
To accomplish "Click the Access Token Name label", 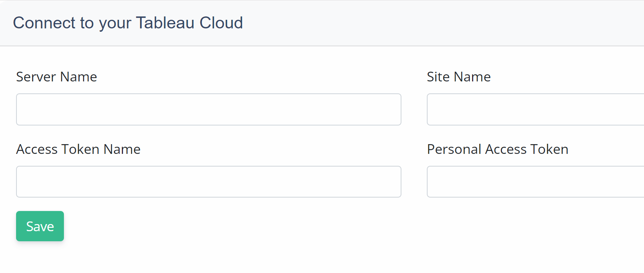I will point(78,149).
